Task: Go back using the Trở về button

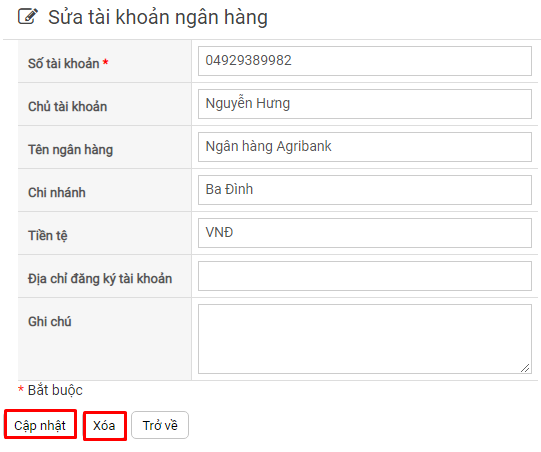Action: click(160, 425)
